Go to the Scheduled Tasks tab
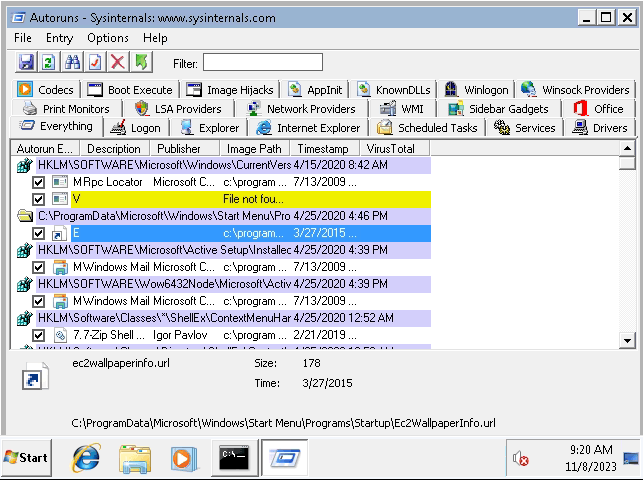The height and width of the screenshot is (480, 643). [x=427, y=128]
